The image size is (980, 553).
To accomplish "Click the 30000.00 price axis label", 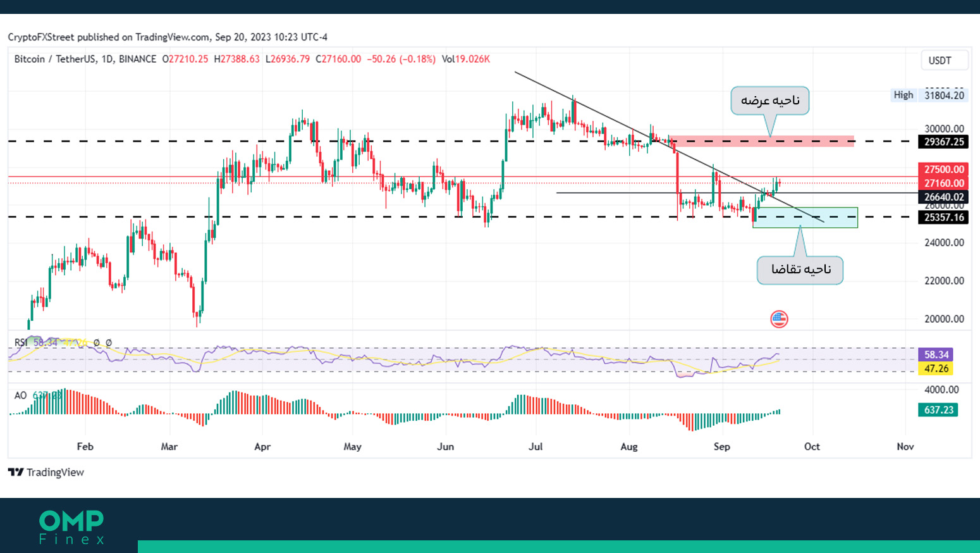I will 944,128.
